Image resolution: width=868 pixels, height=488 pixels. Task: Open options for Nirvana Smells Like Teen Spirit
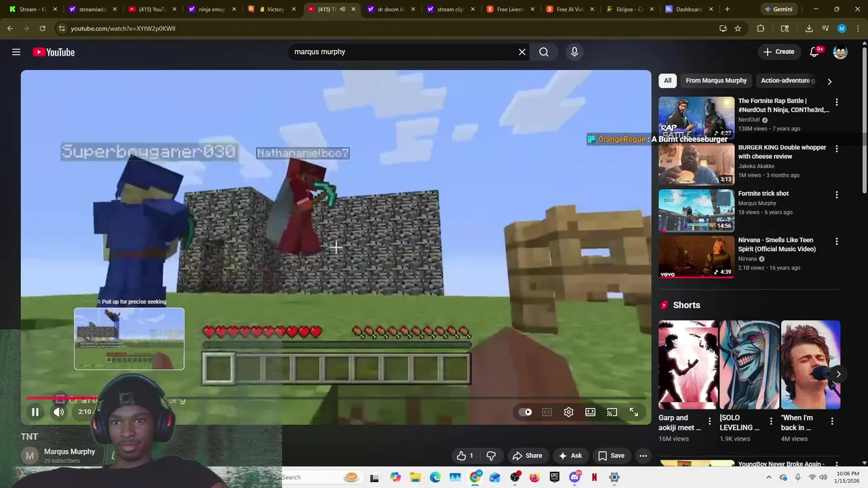[x=836, y=241]
